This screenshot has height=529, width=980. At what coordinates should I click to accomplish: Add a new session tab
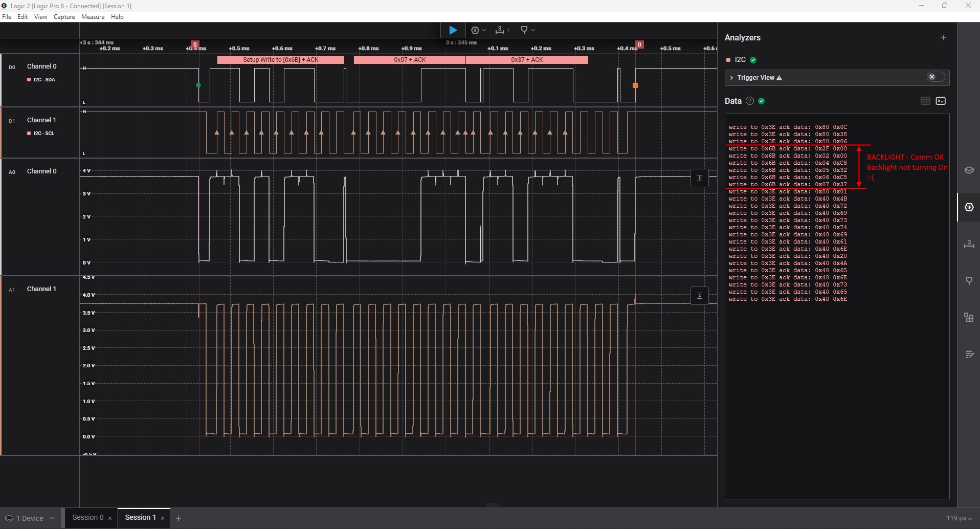click(179, 518)
